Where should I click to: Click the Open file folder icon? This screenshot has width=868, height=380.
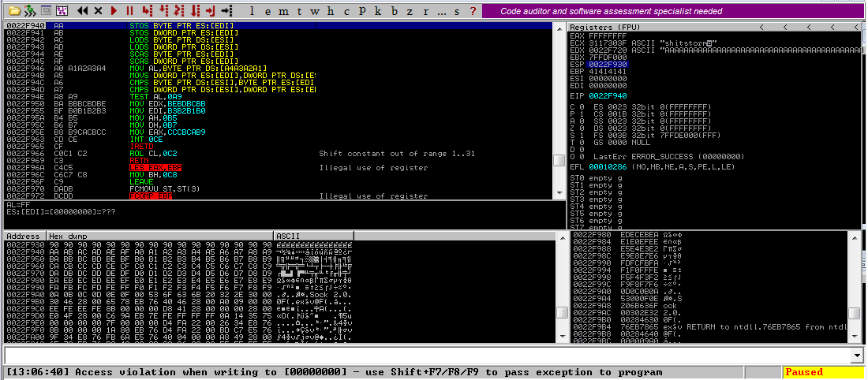[x=13, y=11]
